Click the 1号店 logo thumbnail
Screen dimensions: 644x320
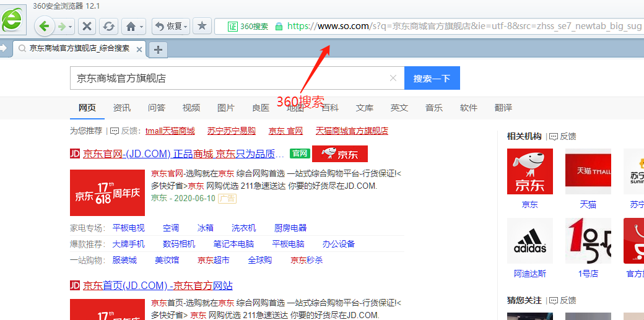coord(588,241)
